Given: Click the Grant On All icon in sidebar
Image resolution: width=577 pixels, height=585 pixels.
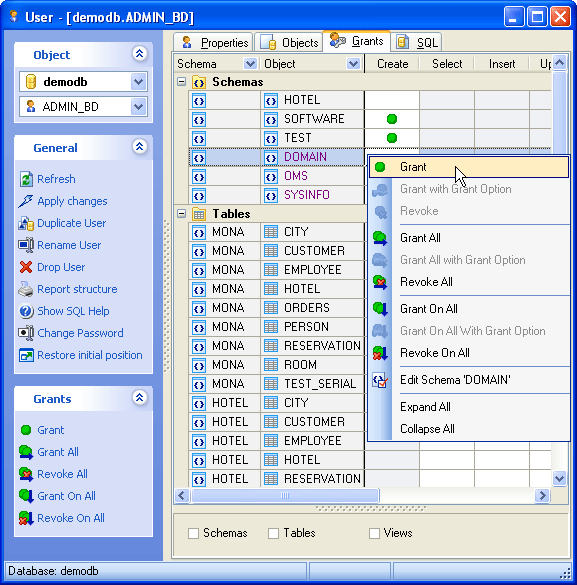Looking at the screenshot, I should click(26, 496).
